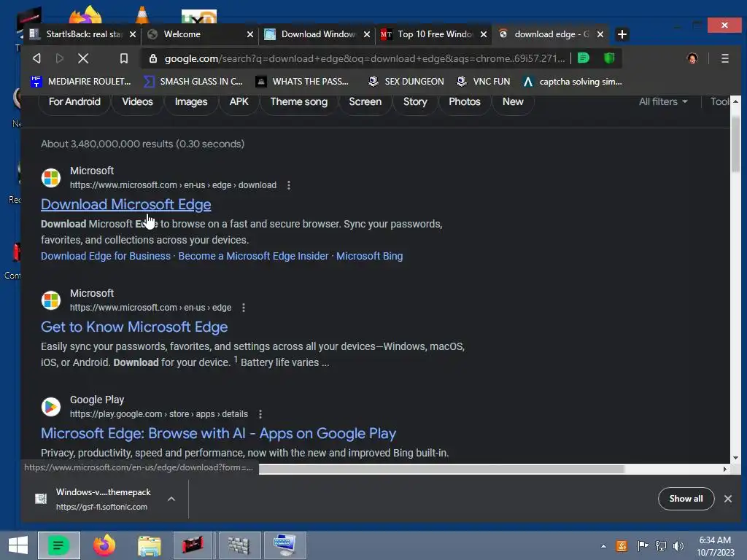Open the volume icon in system tray
Screen dimensions: 747x560
click(x=678, y=546)
